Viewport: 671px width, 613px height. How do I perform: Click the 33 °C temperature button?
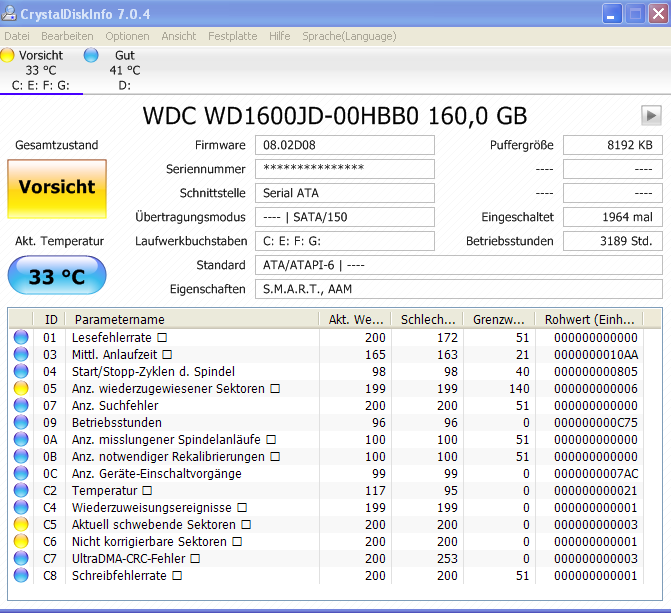pos(57,275)
